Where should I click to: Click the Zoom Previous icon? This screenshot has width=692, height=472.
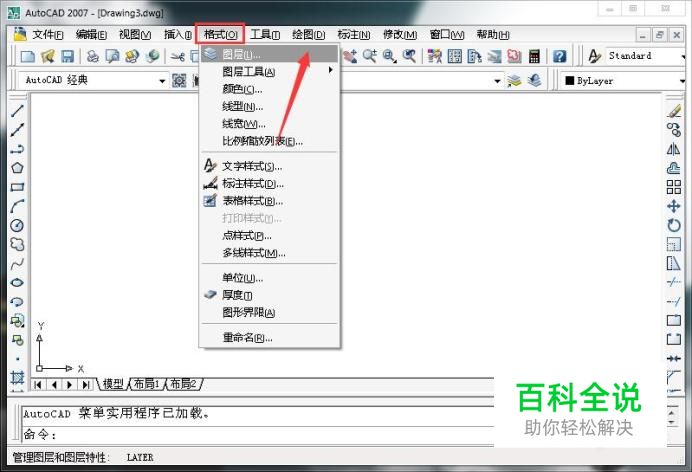click(x=410, y=56)
